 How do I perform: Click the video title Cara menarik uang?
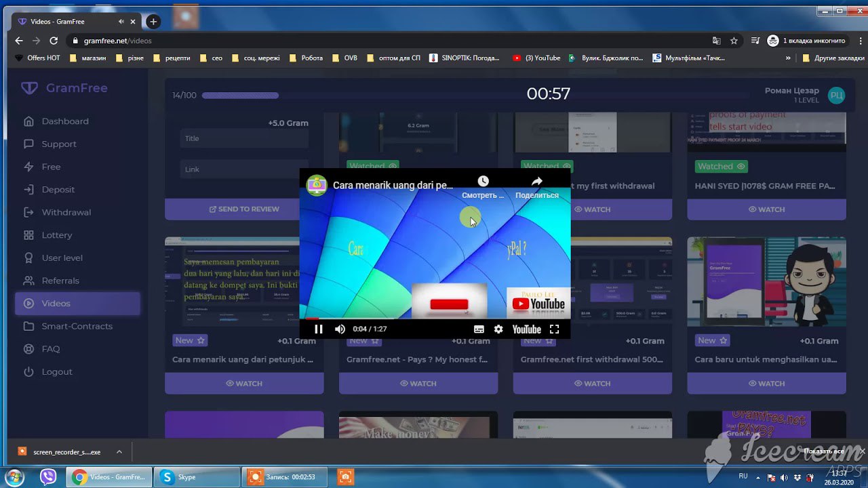393,185
